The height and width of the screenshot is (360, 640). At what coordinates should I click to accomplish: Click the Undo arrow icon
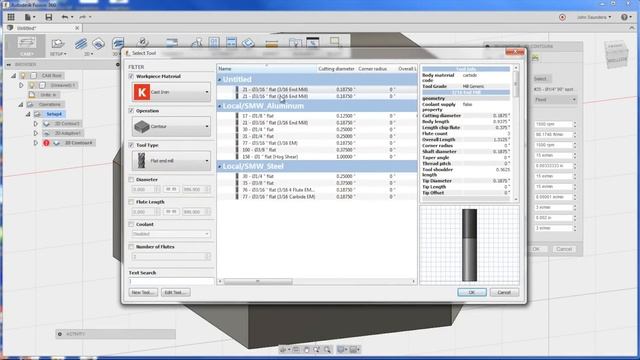point(65,17)
